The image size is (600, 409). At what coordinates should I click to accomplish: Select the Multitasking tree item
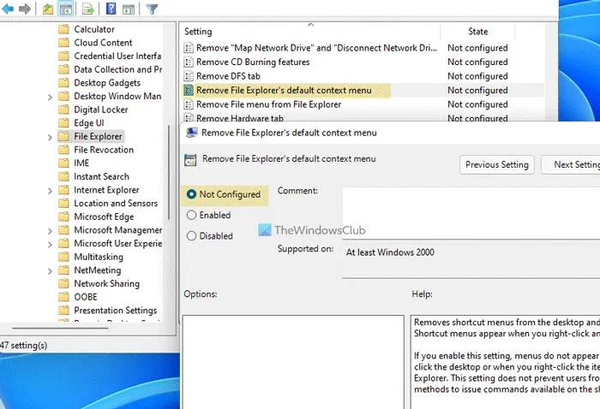coord(98,257)
